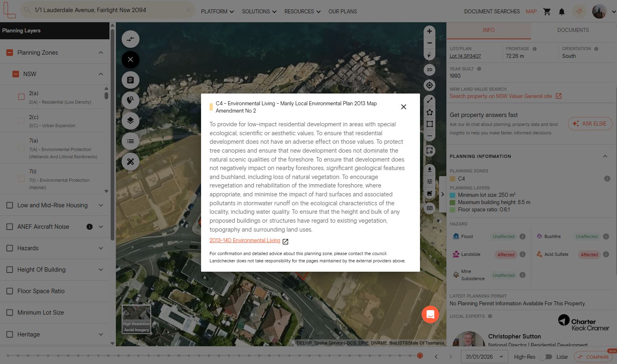Image resolution: width=617 pixels, height=364 pixels.
Task: Click the add image overlay icon
Action: [429, 193]
